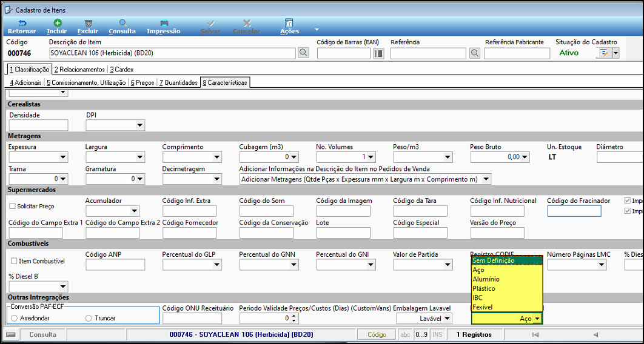The image size is (644, 344).
Task: Click the barcode icon beside EAN field
Action: click(x=378, y=53)
